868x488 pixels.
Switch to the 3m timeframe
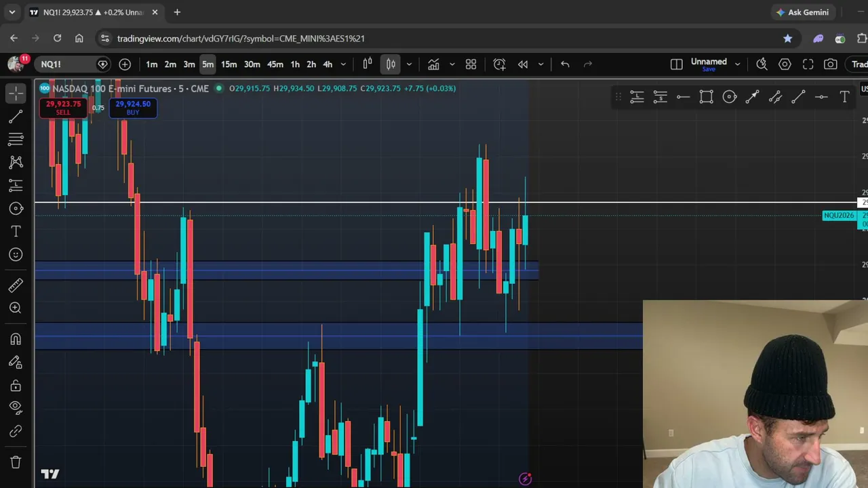coord(189,64)
